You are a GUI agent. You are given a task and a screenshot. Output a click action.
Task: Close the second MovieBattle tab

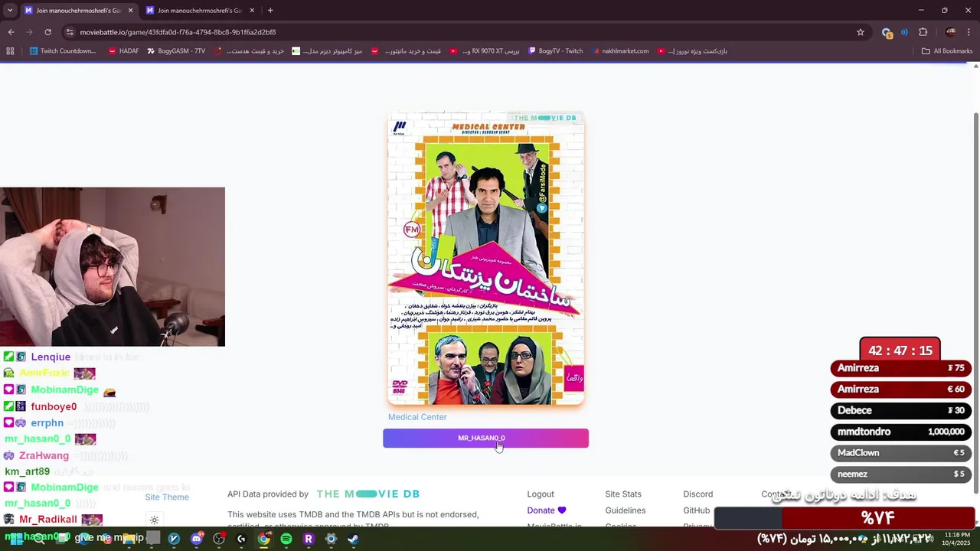click(x=252, y=10)
